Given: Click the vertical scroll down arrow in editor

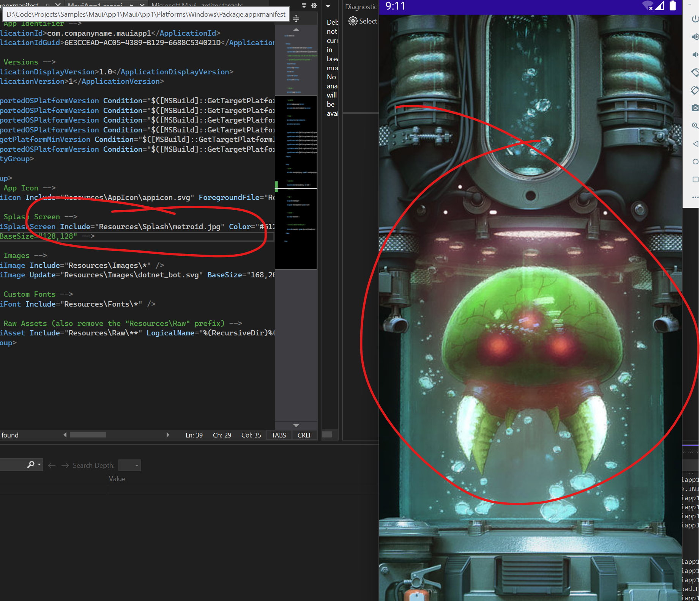Looking at the screenshot, I should click(x=296, y=425).
